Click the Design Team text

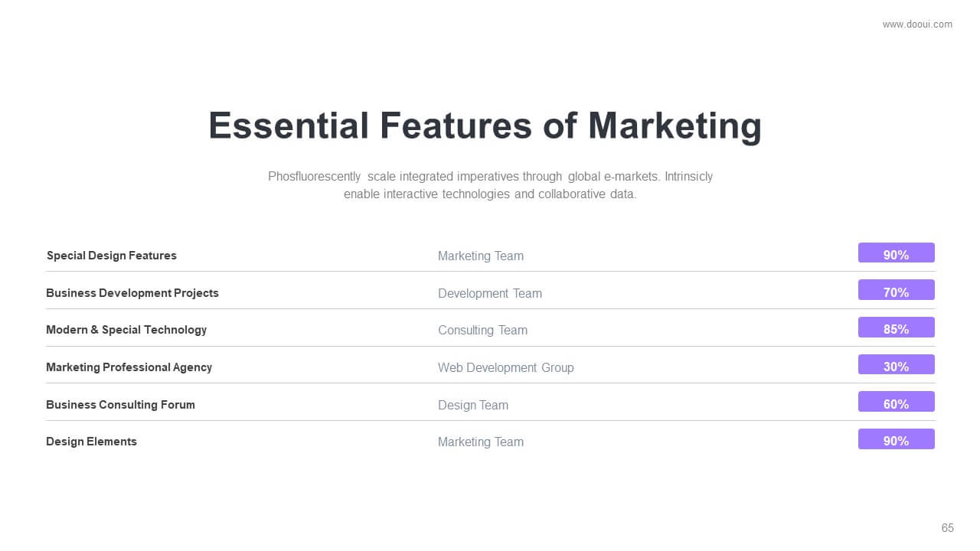pyautogui.click(x=473, y=406)
